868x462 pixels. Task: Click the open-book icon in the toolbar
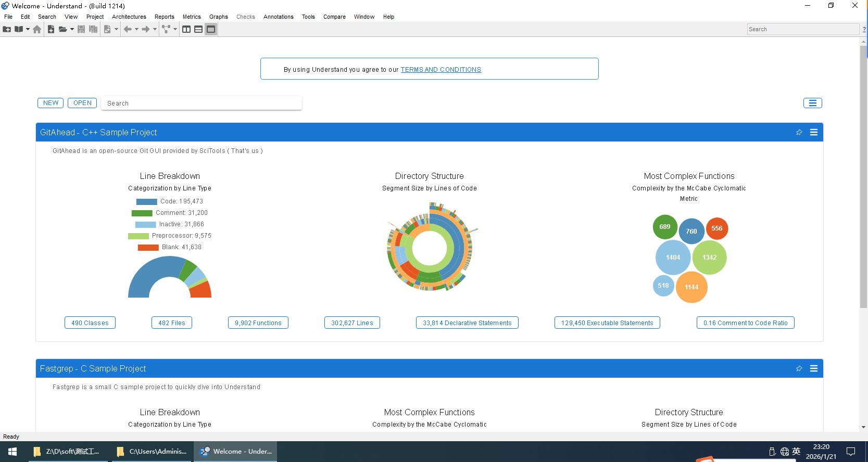tap(19, 30)
